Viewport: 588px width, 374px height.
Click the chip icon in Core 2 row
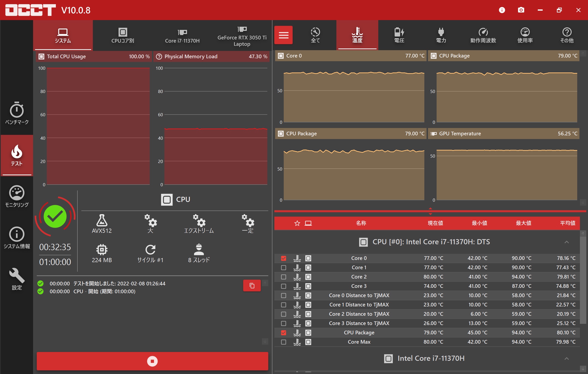pyautogui.click(x=308, y=277)
